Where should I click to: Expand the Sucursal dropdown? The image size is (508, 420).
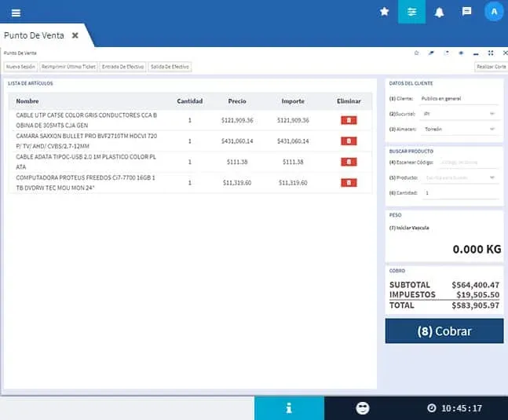459,114
